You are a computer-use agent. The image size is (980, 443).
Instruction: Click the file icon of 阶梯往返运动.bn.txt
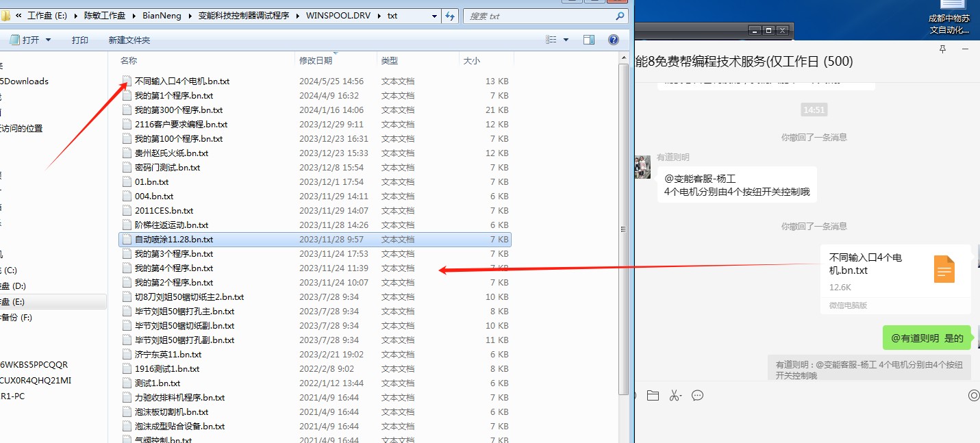[x=126, y=225]
